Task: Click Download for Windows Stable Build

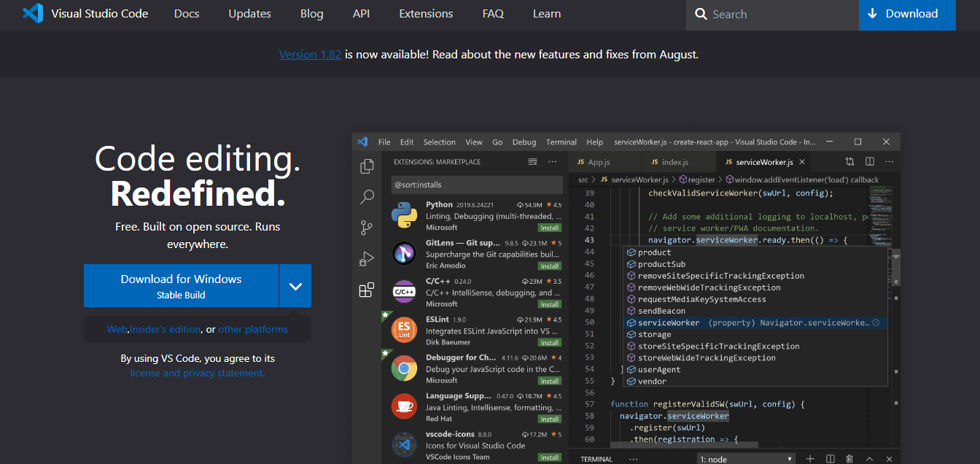Action: [181, 286]
